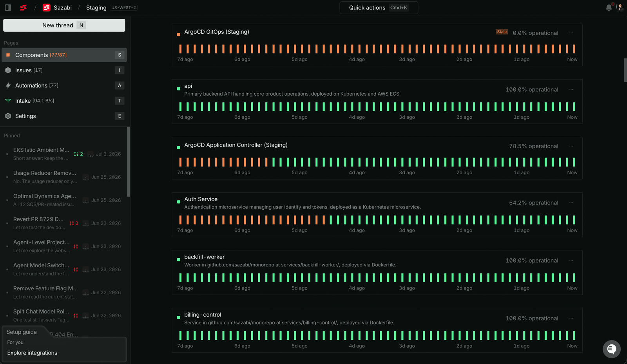Click the green status dot beside backfill-worker
The height and width of the screenshot is (364, 627).
[x=179, y=260]
